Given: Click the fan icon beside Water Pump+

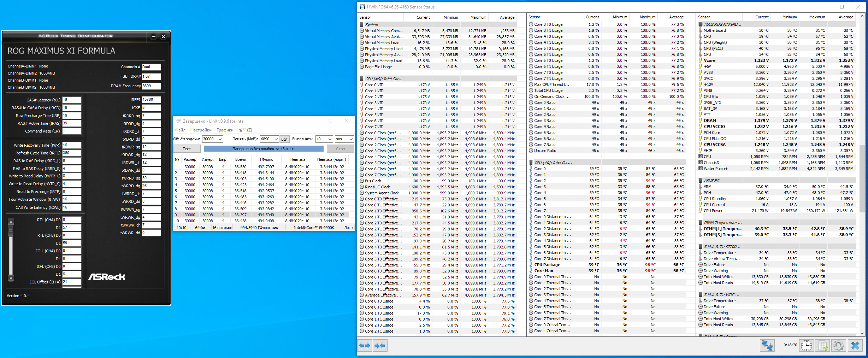Looking at the screenshot, I should [701, 169].
